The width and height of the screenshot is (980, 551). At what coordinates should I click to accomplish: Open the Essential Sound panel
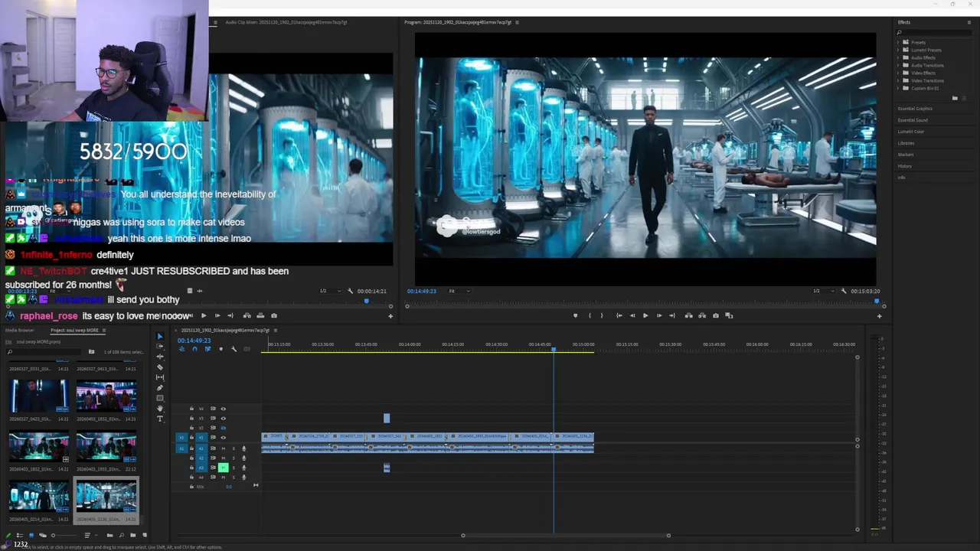click(913, 120)
